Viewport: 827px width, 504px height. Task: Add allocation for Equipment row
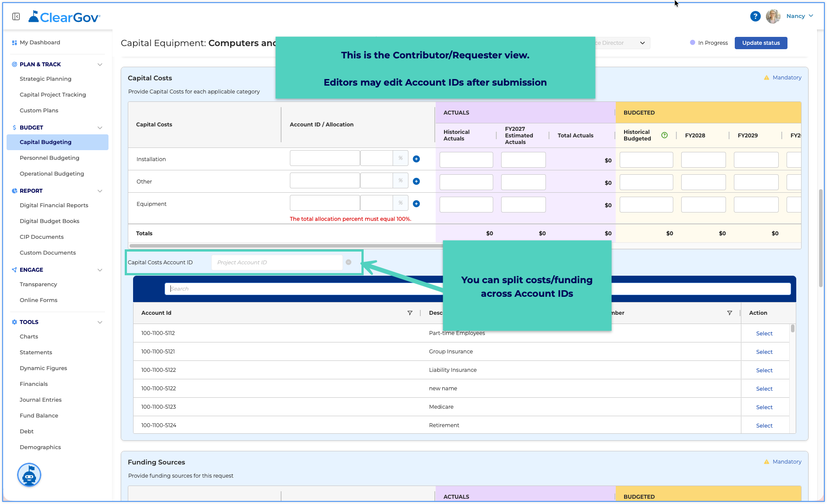coord(416,204)
